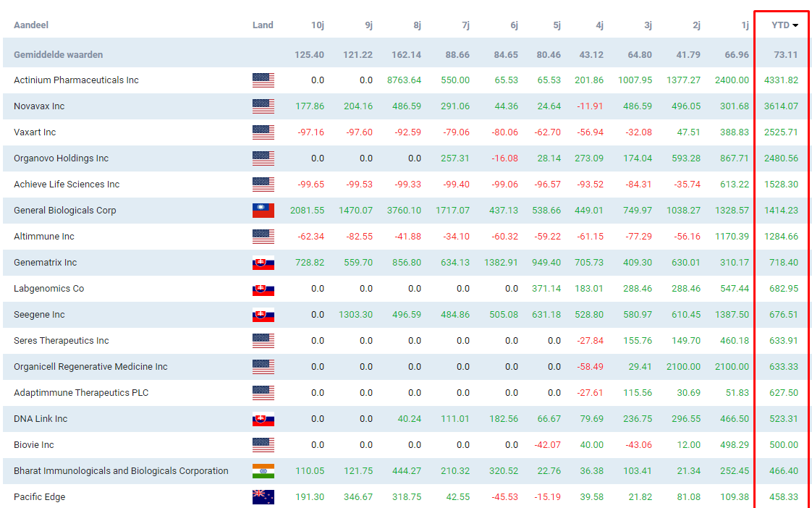Click the Altimmune Inc stock name

[x=44, y=237]
